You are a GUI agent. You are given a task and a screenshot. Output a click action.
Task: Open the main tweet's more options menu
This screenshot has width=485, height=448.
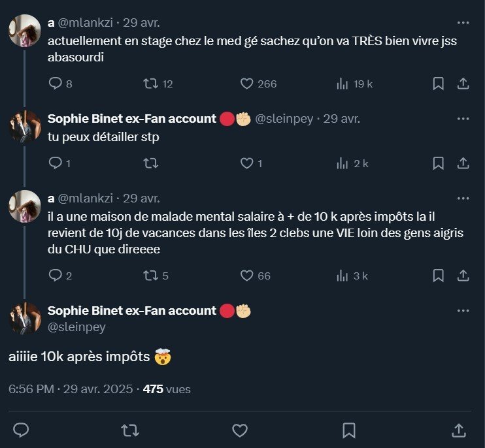coord(463,311)
